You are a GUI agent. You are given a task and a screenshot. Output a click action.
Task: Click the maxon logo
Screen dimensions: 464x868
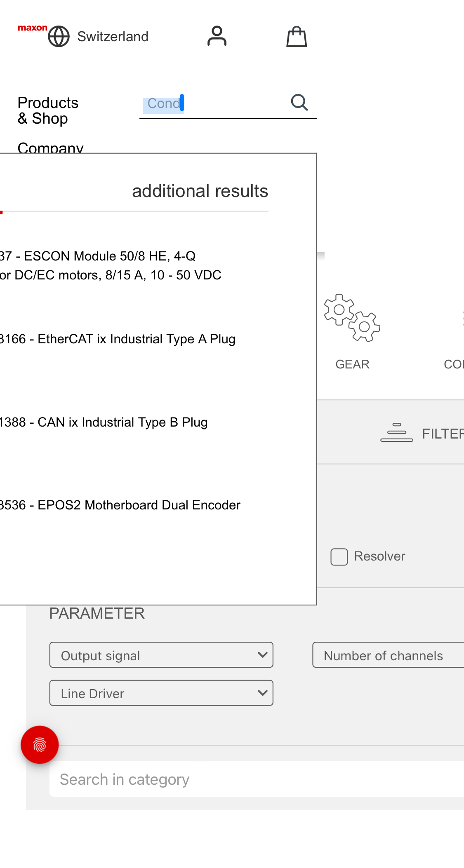click(33, 28)
